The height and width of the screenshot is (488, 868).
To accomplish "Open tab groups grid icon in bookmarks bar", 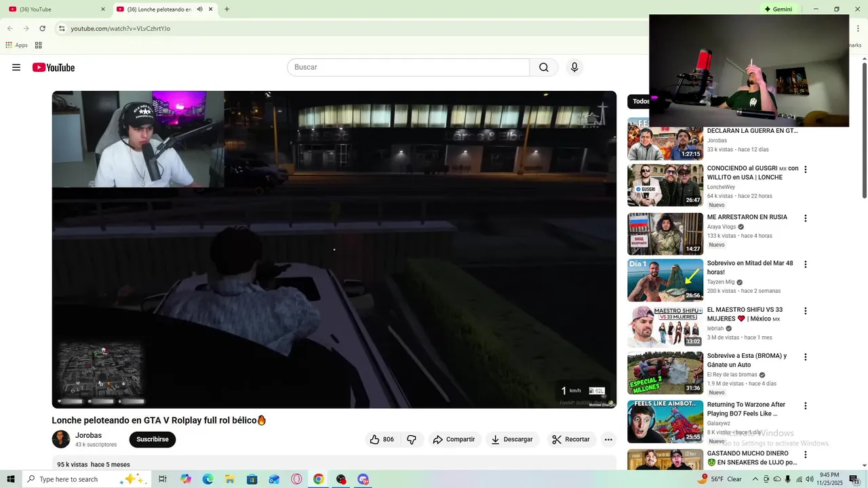I will tap(39, 45).
